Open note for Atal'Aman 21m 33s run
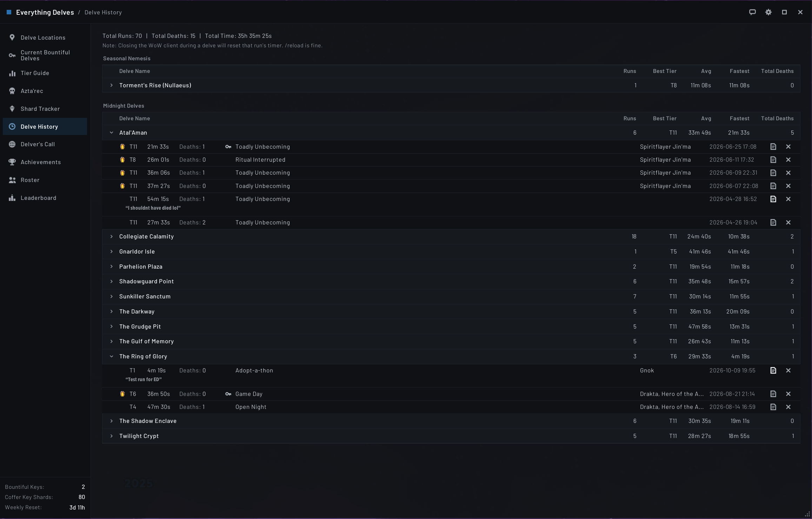The image size is (812, 519). tap(773, 147)
